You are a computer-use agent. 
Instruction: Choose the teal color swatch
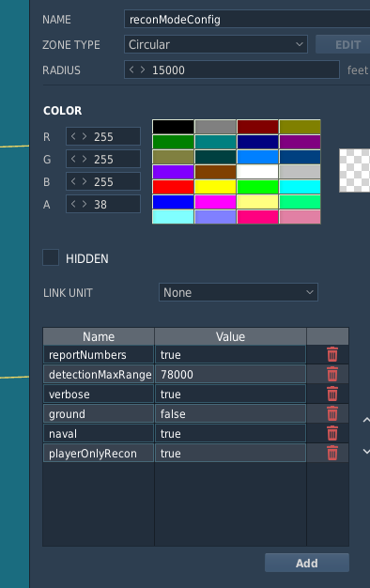click(216, 142)
